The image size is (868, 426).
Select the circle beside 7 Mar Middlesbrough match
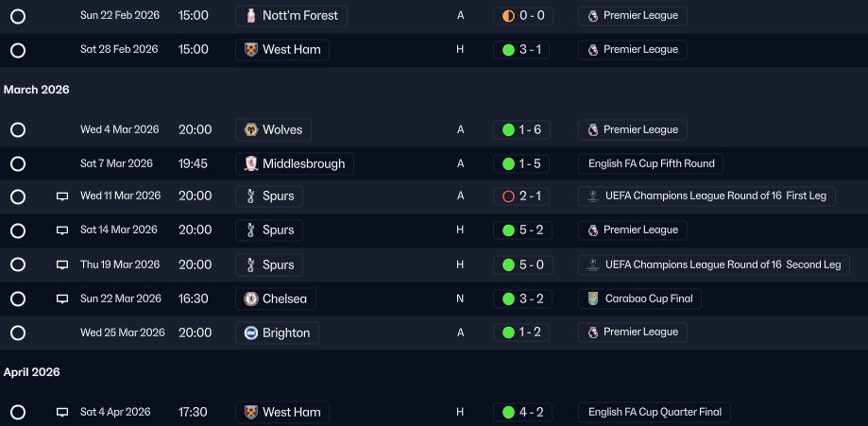[x=18, y=163]
